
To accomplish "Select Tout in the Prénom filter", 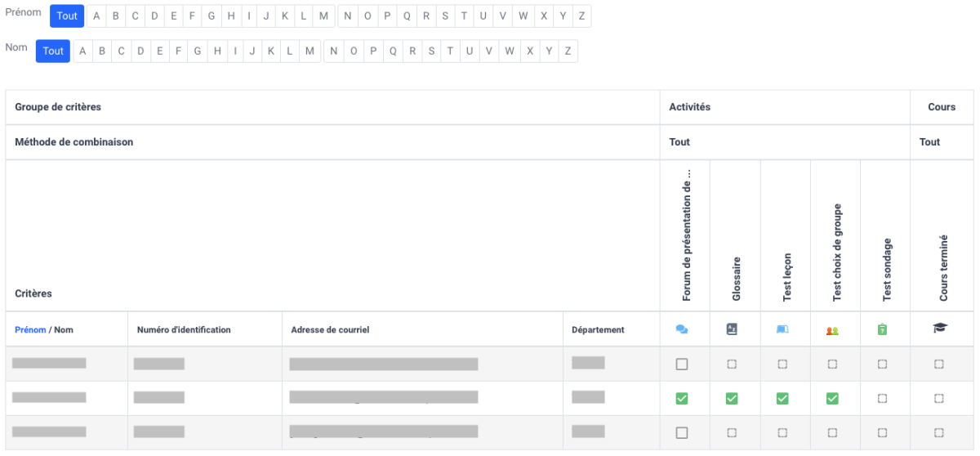I will tap(67, 16).
